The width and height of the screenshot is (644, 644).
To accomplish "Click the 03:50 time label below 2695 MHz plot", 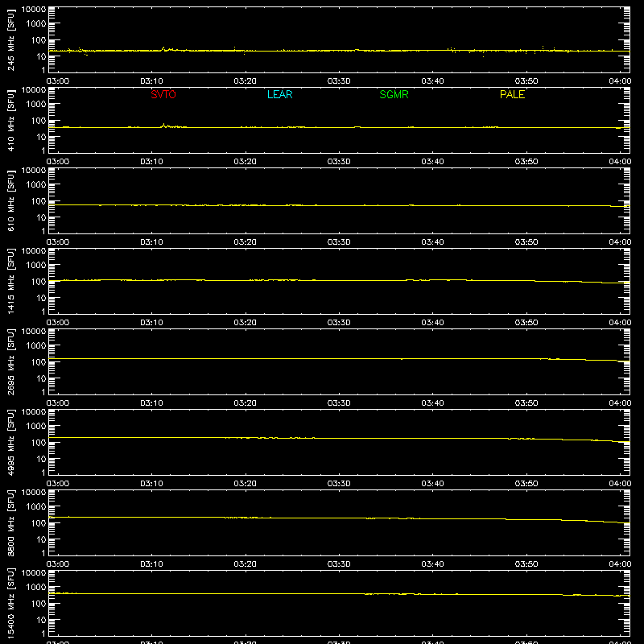I will point(526,403).
